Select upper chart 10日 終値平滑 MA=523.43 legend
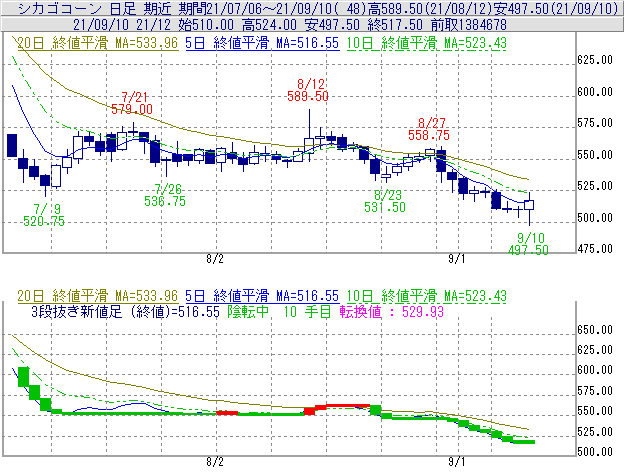 [427, 43]
